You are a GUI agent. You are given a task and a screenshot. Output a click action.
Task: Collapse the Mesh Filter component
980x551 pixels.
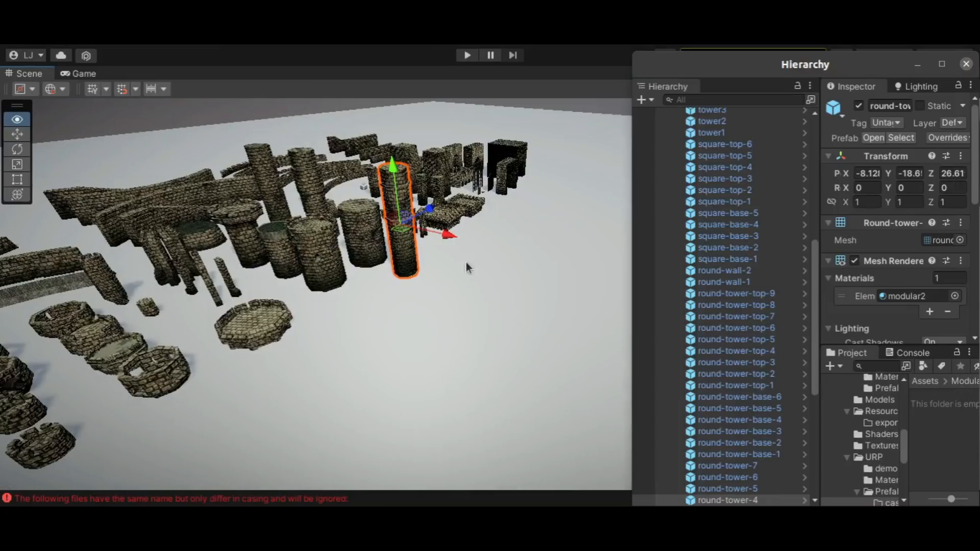click(828, 223)
